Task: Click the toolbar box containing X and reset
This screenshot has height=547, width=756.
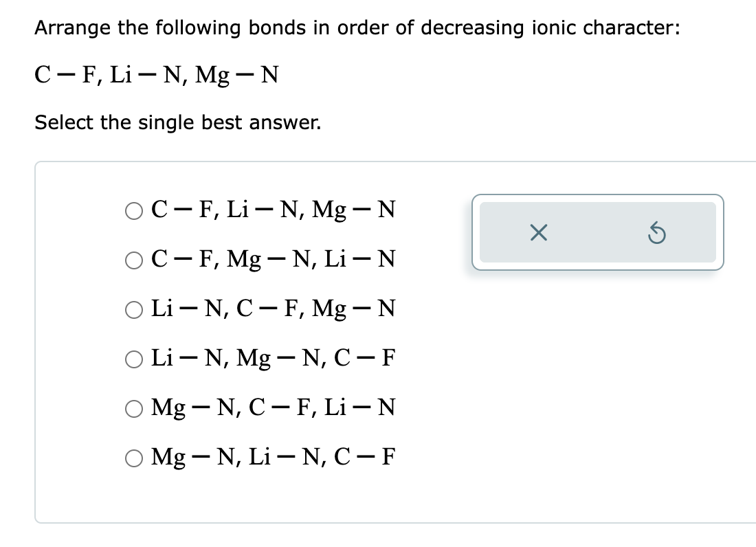Action: coord(598,232)
